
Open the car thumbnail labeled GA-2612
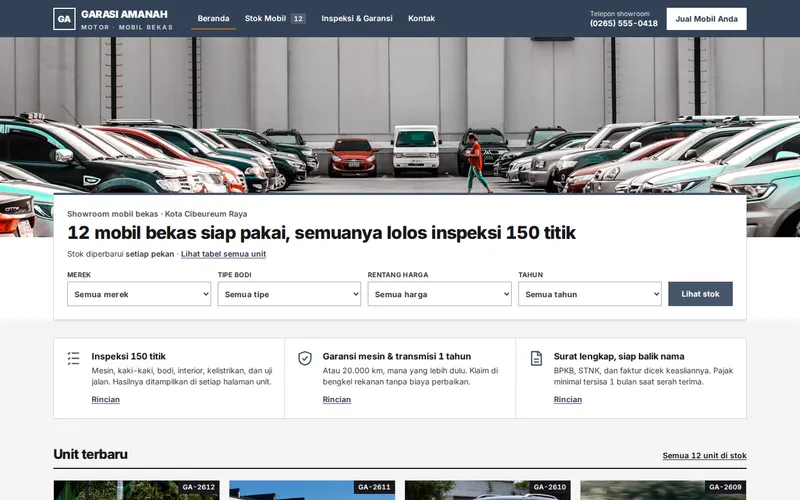tap(137, 490)
